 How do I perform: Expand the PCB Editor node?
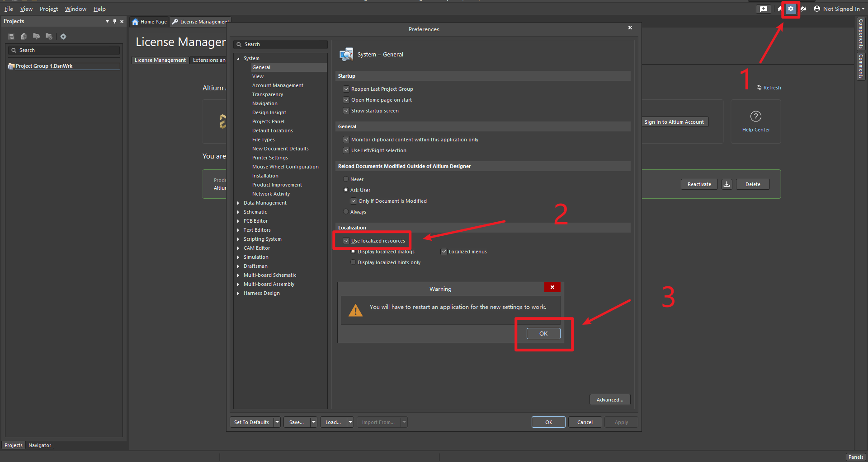point(238,221)
